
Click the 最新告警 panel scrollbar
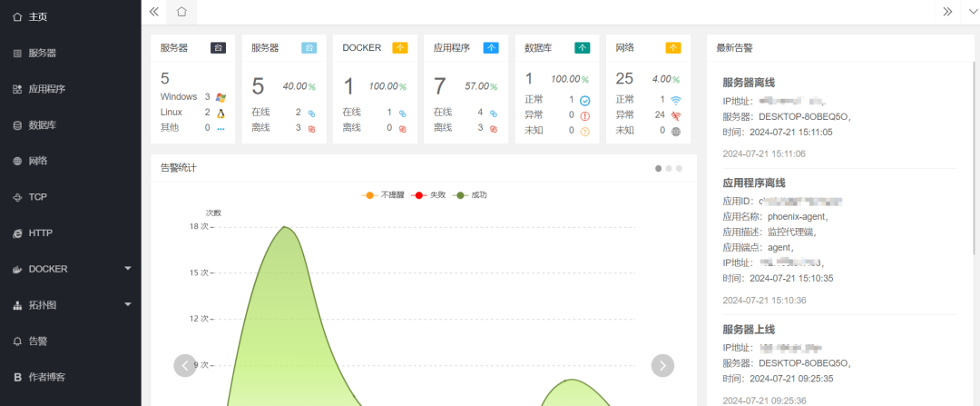pyautogui.click(x=973, y=158)
